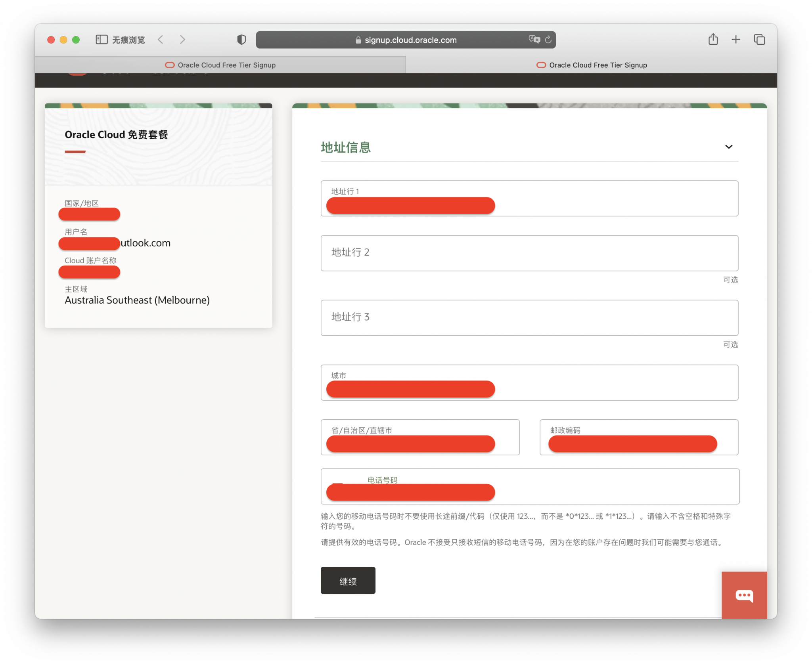This screenshot has width=812, height=665.
Task: Collapse the 地址信息 section chevron
Action: pyautogui.click(x=729, y=147)
